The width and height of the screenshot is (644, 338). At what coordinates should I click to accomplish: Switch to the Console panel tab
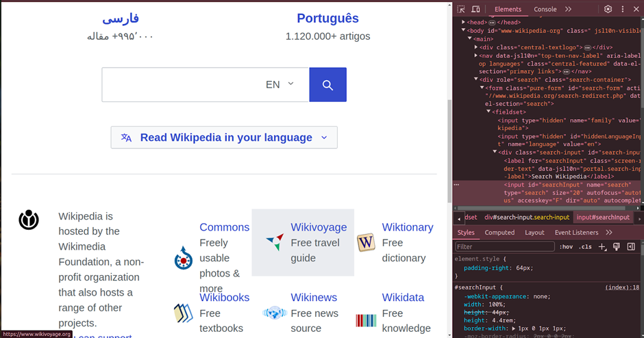coord(545,9)
